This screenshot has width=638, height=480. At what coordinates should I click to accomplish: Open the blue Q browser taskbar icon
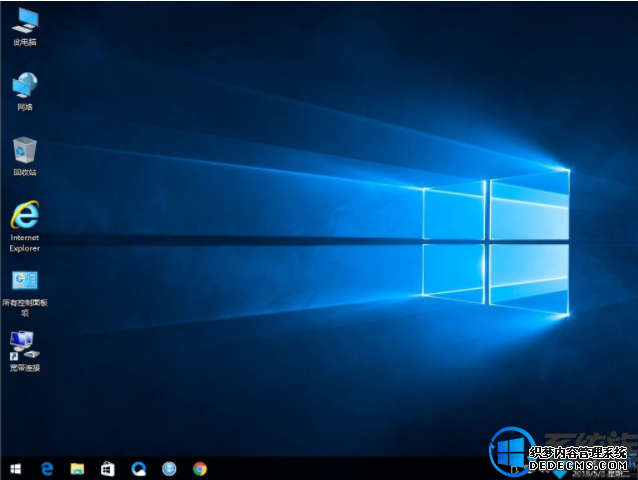pyautogui.click(x=138, y=469)
